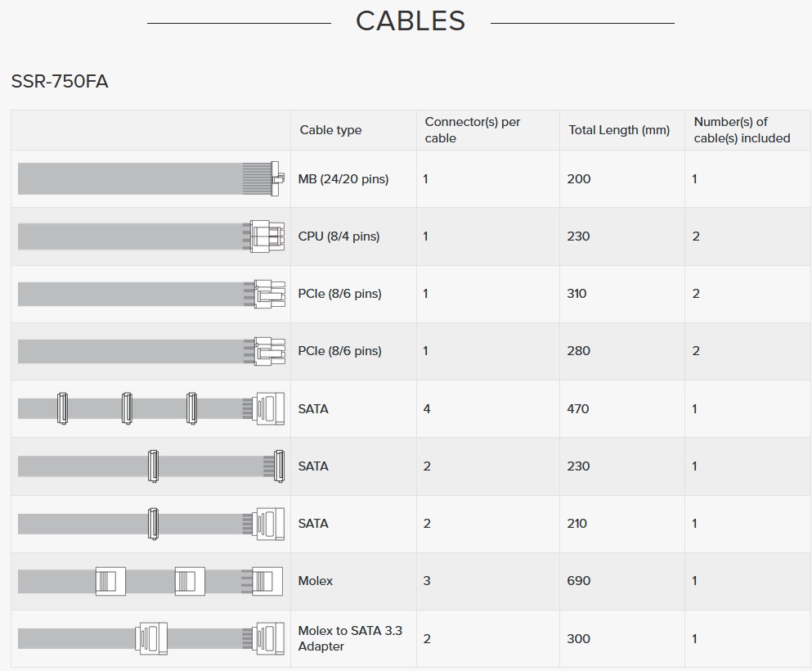Select the 310 mm PCIe cable image

[x=151, y=294]
